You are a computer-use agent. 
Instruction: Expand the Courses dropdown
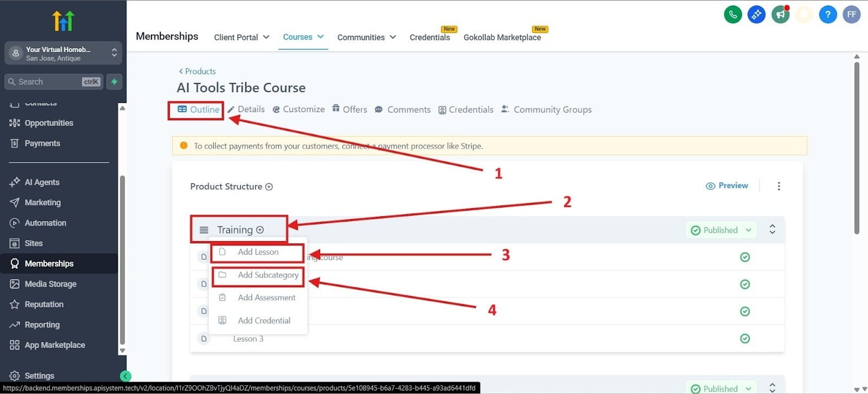click(303, 37)
